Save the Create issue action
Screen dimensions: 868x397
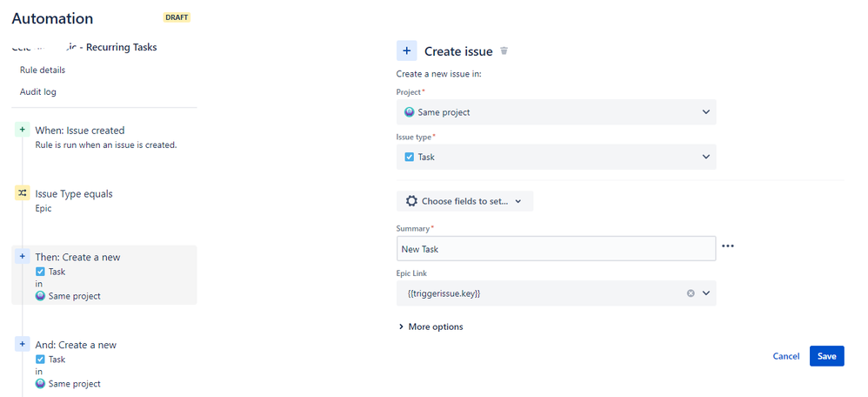point(826,356)
